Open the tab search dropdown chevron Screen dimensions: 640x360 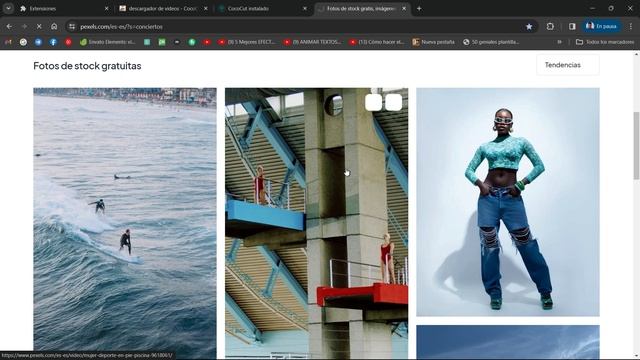pos(8,9)
